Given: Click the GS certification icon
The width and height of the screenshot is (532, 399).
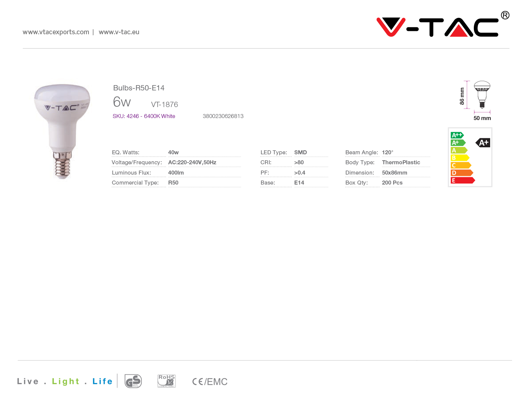Looking at the screenshot, I should [133, 381].
